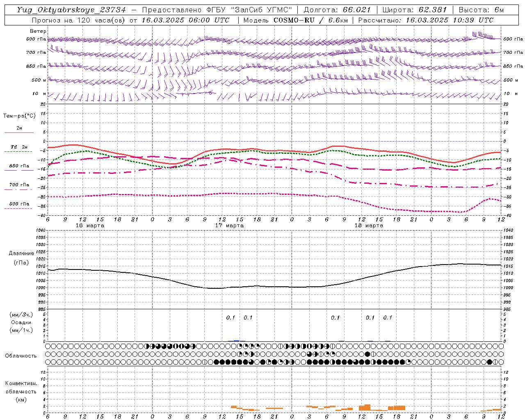The width and height of the screenshot is (525, 420).
Task: Click the dashed pink 500 гПа legend line sample
Action: [18, 208]
